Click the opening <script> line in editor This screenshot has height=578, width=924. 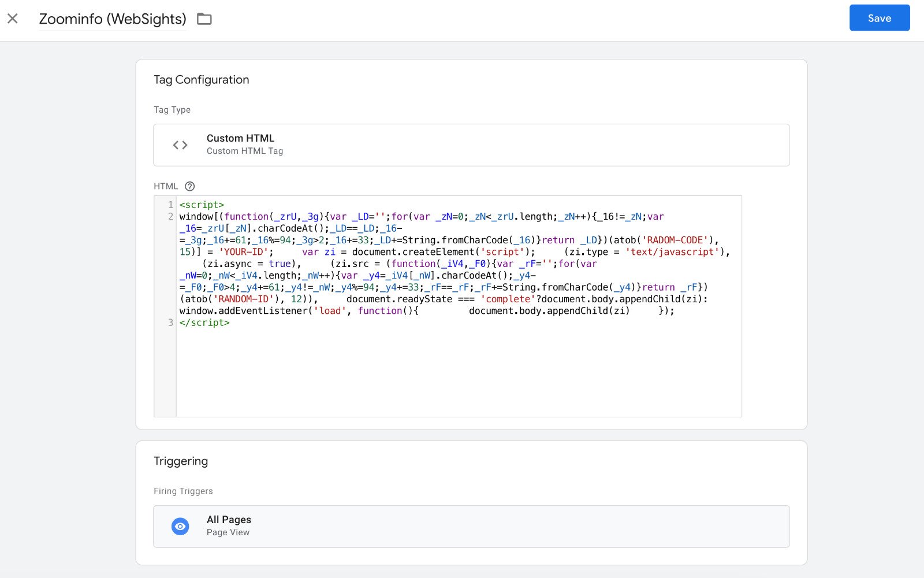click(202, 205)
